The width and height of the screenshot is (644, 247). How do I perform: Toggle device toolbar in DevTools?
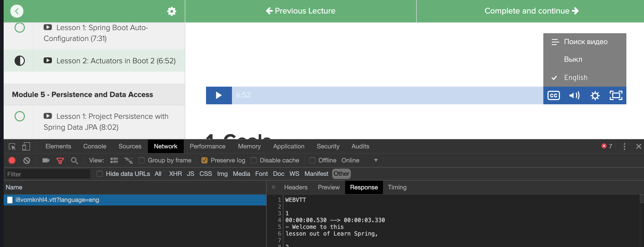pos(26,146)
